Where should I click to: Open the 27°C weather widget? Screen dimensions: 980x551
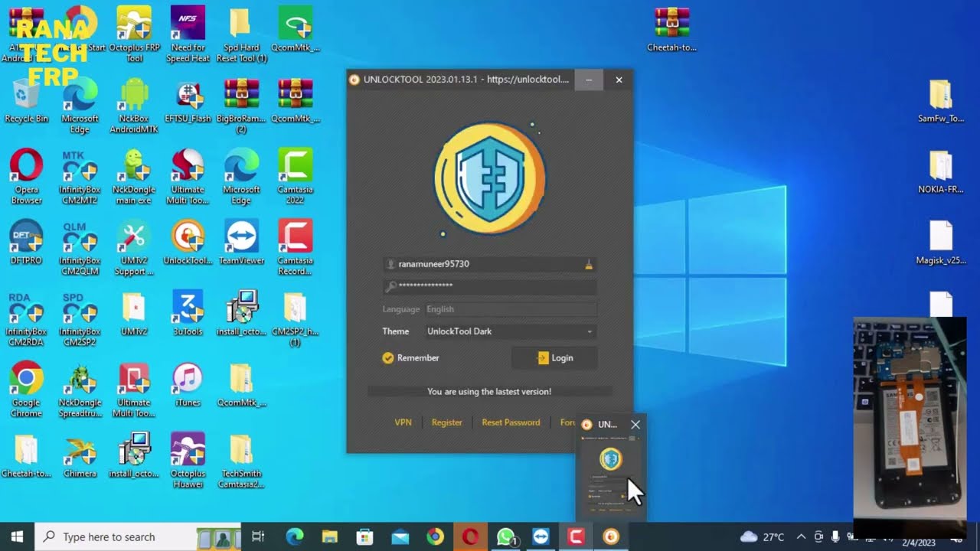[763, 536]
